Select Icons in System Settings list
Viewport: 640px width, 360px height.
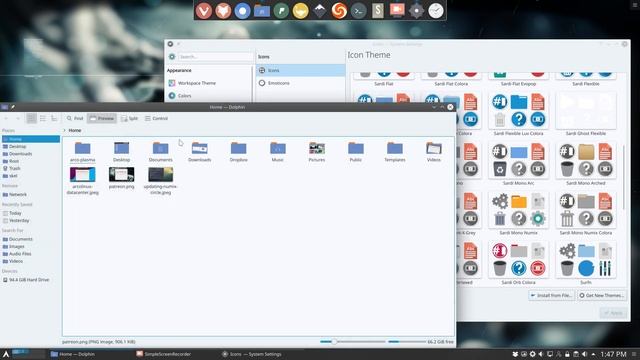tap(300, 70)
